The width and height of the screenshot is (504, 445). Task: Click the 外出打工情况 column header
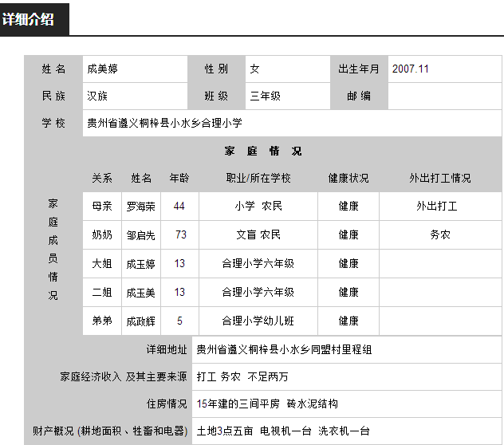click(440, 178)
